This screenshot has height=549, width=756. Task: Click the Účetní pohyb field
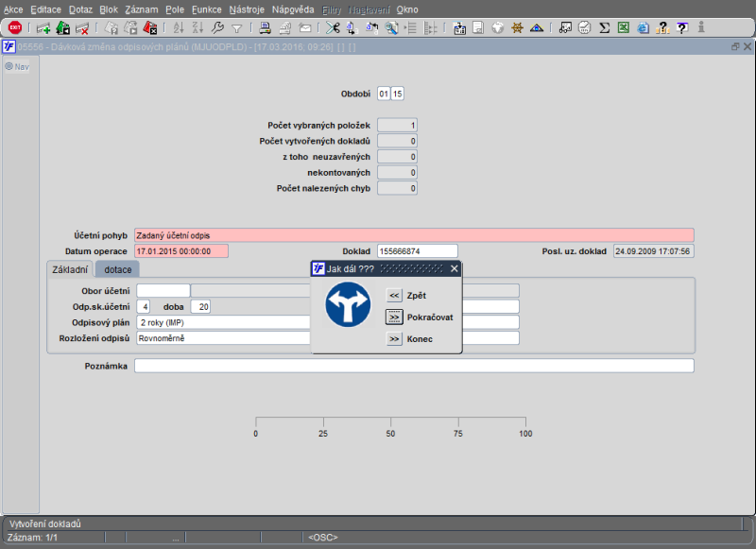pos(414,235)
